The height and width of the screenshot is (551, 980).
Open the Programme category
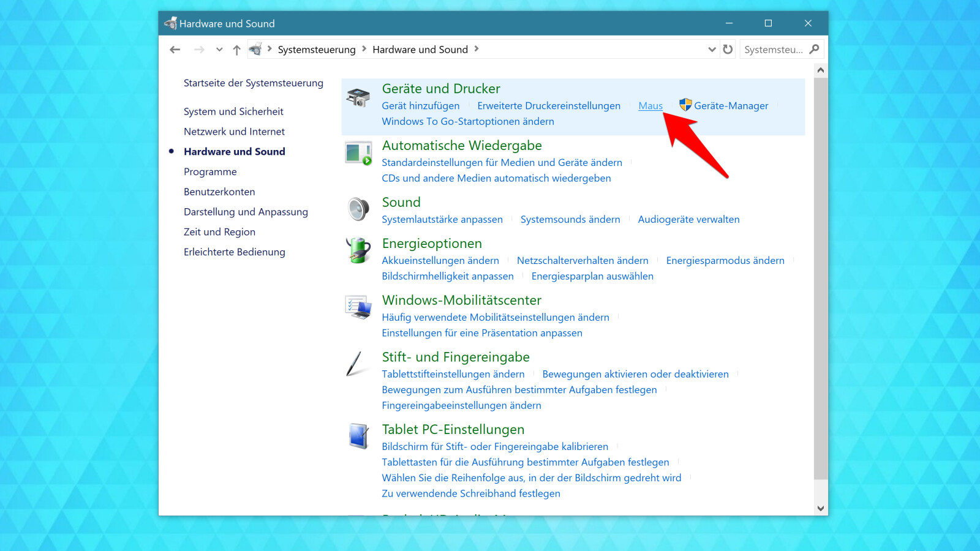(210, 172)
